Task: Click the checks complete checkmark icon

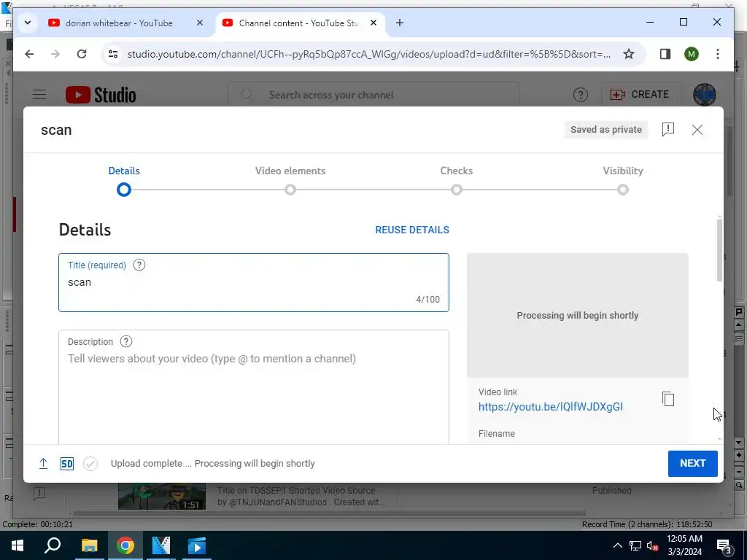Action: [90, 463]
